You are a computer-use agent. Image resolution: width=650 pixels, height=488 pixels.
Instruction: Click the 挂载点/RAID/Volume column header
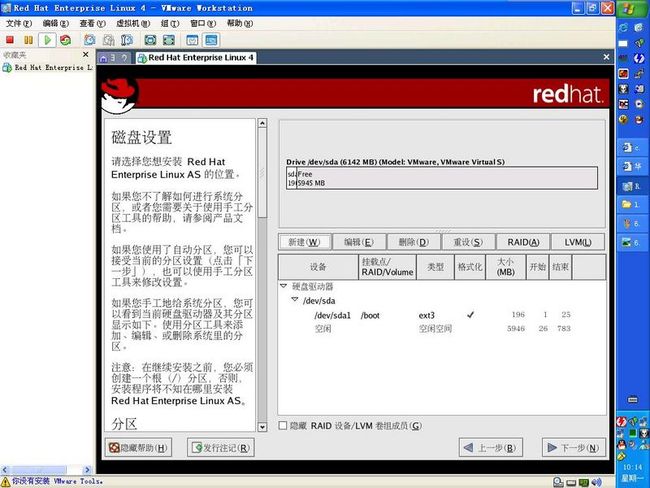pyautogui.click(x=387, y=267)
